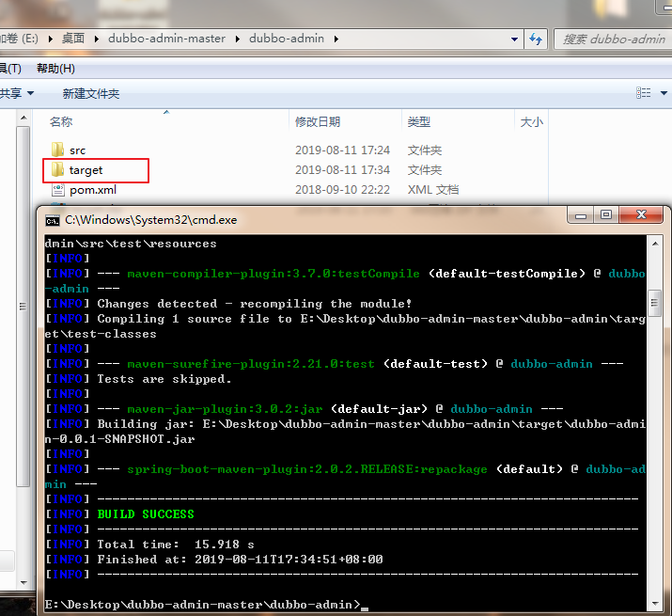Sort by 大小 column header
Viewport: 672px width, 616px height.
point(531,122)
